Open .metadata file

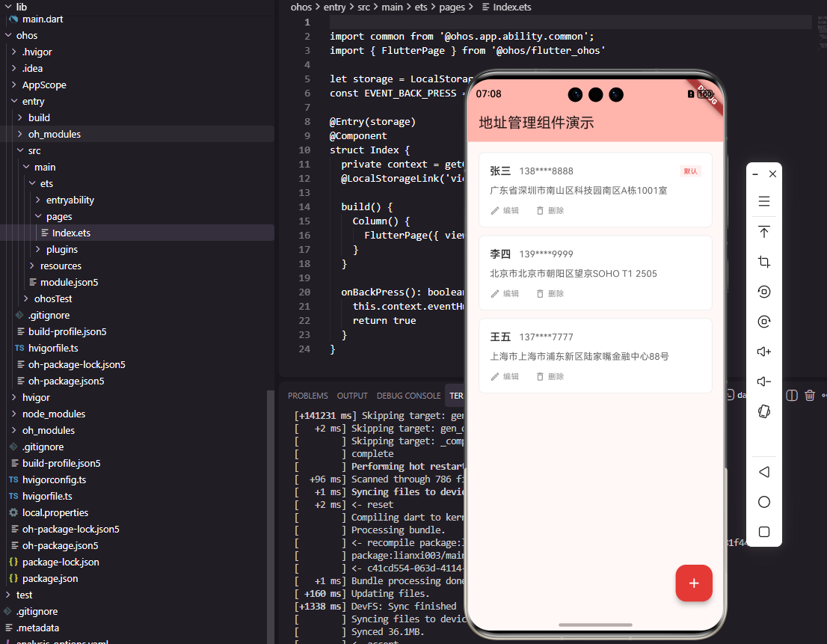point(37,628)
